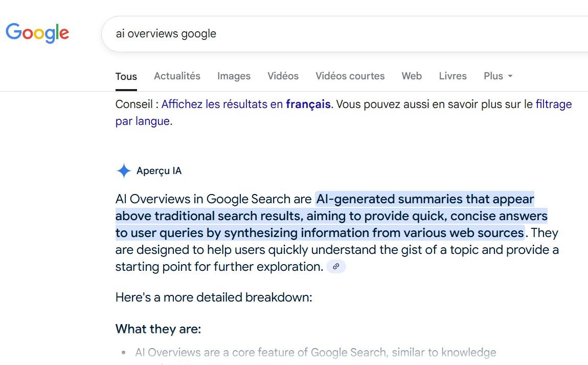
Task: Switch to the Actualités tab
Action: coord(177,76)
